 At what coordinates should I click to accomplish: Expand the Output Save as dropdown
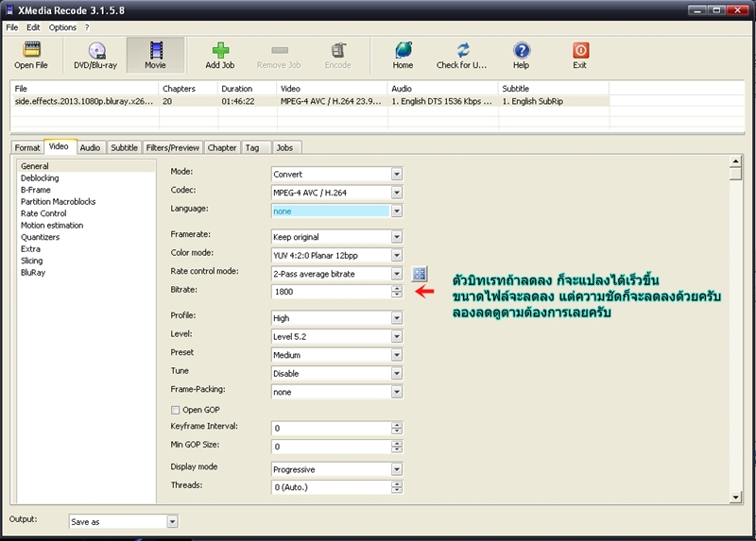[x=172, y=522]
